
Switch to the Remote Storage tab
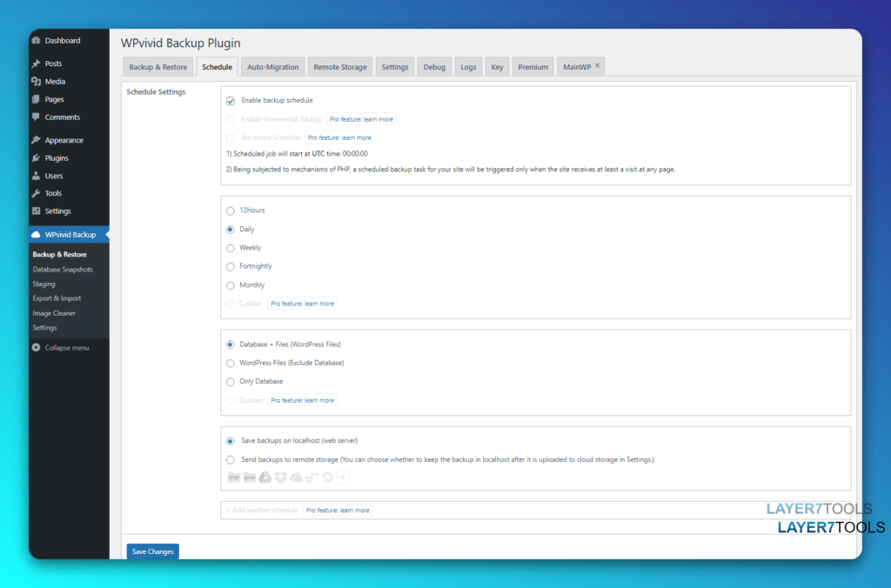pyautogui.click(x=340, y=66)
